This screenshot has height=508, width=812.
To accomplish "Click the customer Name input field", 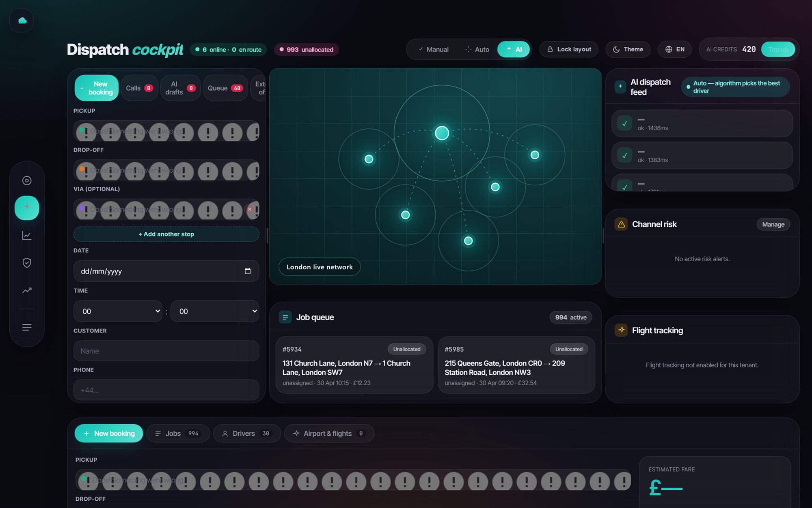I will (166, 351).
